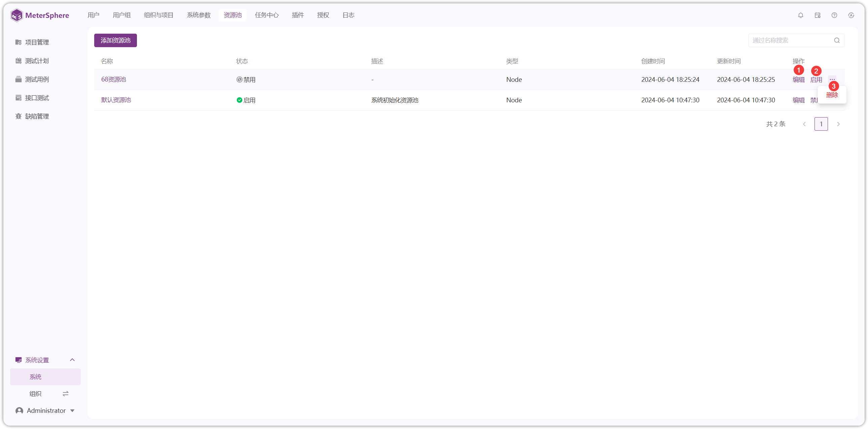The height and width of the screenshot is (429, 868).
Task: Open the 68资源池 link
Action: (114, 79)
